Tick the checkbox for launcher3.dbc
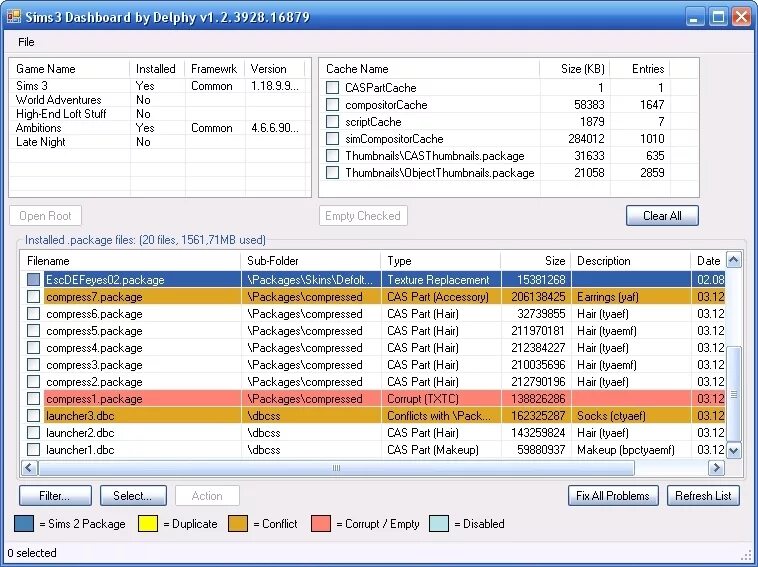The width and height of the screenshot is (758, 567). pos(33,415)
